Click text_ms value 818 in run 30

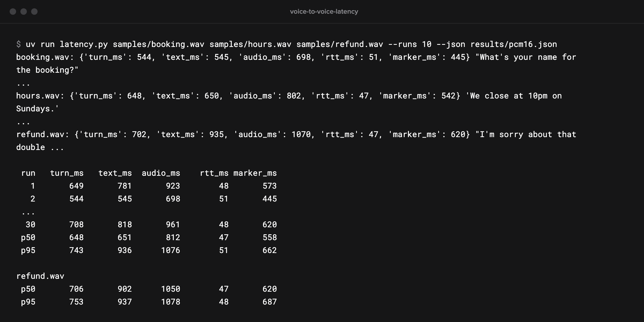tap(125, 225)
